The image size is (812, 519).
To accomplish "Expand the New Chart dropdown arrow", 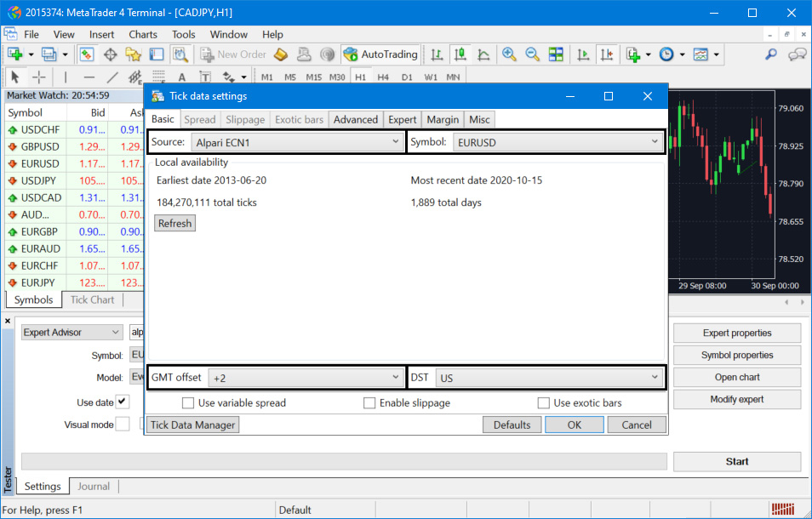I will 31,54.
